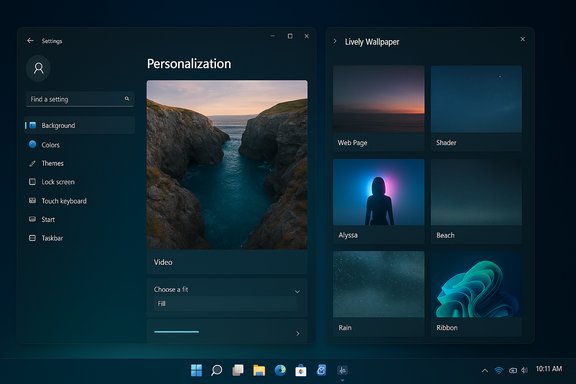Click the volume speaker tray icon
The image size is (576, 384).
click(x=525, y=370)
